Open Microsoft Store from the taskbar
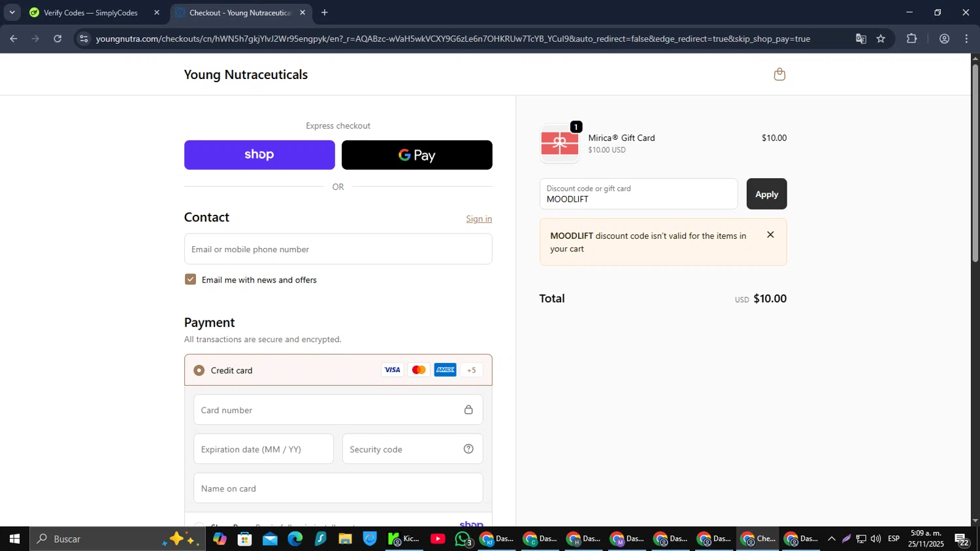 245,539
